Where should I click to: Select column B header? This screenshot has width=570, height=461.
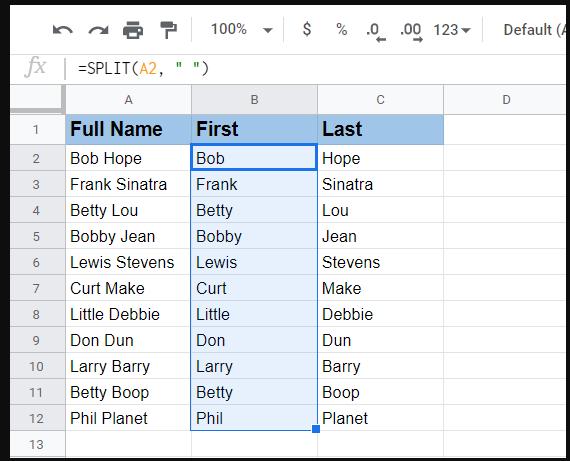pos(254,100)
